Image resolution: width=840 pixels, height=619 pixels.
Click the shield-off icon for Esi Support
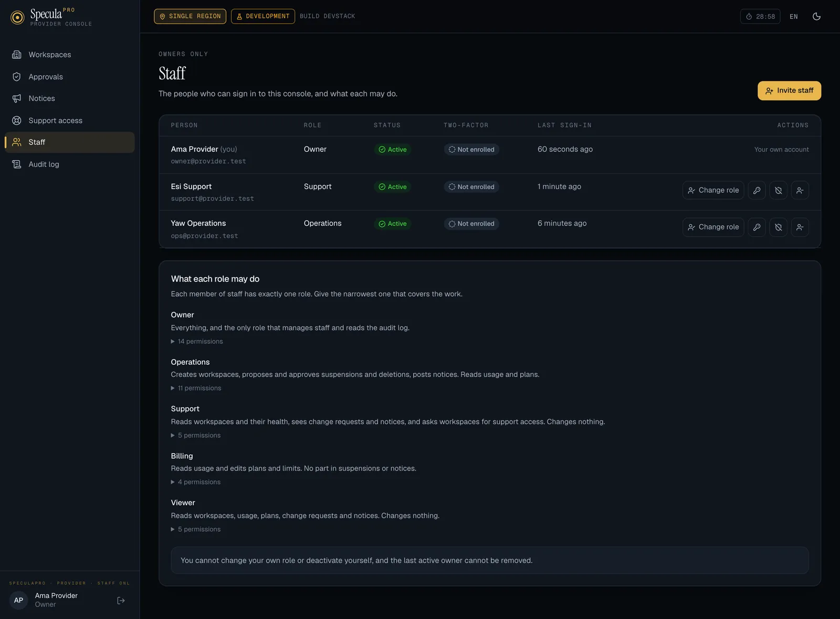click(779, 190)
